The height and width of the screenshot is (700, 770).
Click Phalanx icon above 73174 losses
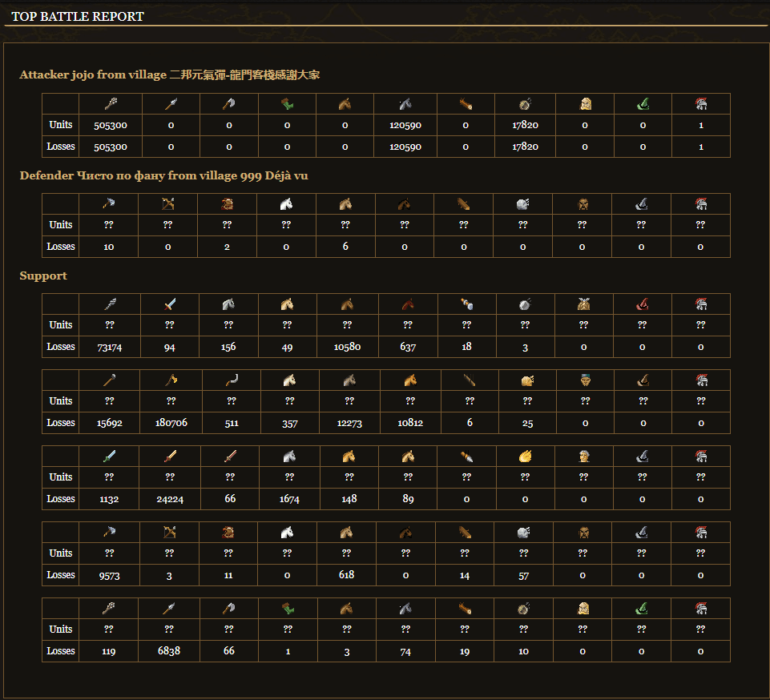click(110, 304)
